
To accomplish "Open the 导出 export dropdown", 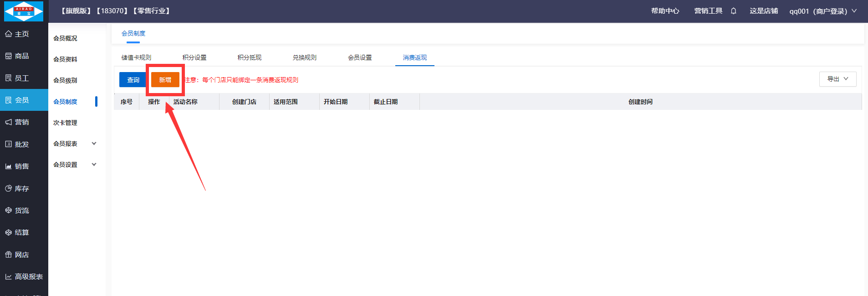I will click(x=837, y=79).
